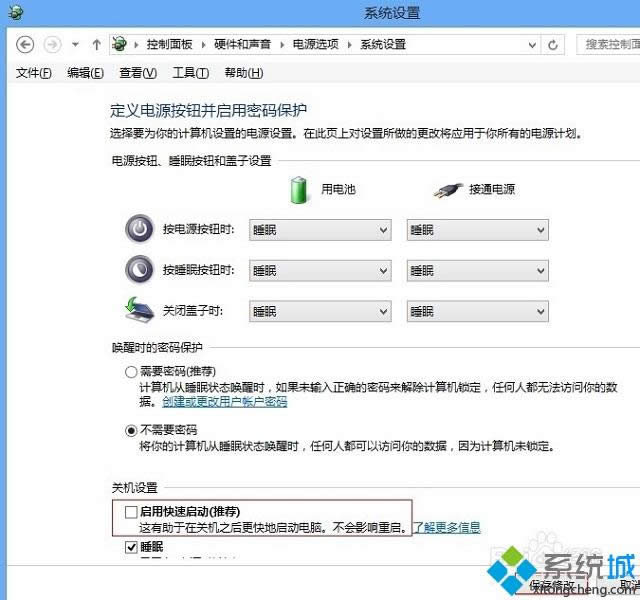
Task: Go up one level with up arrow
Action: [x=97, y=44]
